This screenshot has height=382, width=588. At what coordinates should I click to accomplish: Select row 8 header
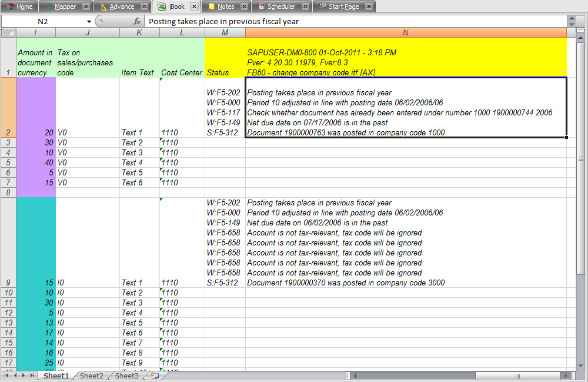pyautogui.click(x=8, y=192)
